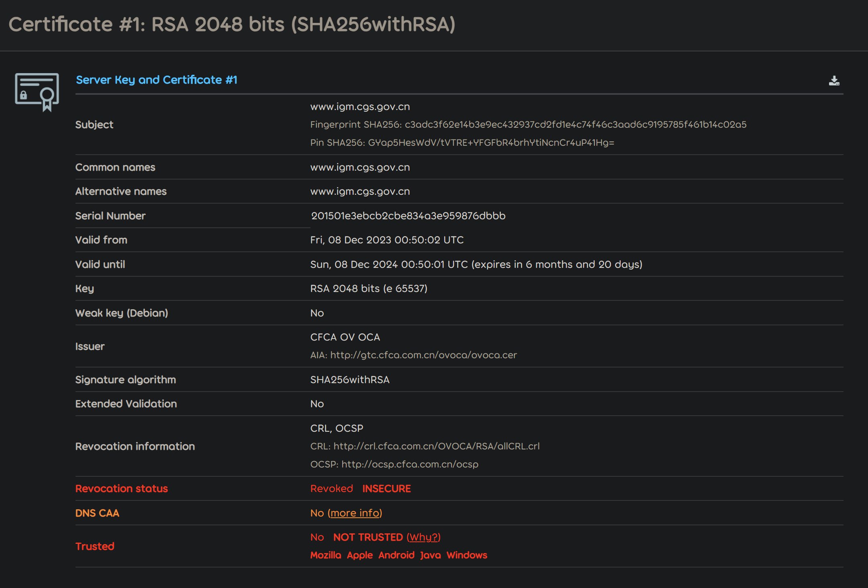Viewport: 868px width, 588px height.
Task: Click the Why? not trusted link
Action: coord(423,537)
